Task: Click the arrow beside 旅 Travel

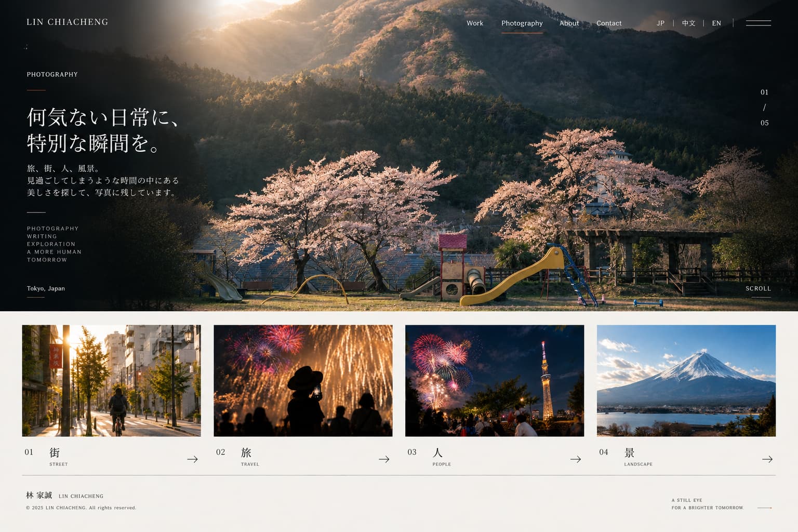Action: point(384,459)
